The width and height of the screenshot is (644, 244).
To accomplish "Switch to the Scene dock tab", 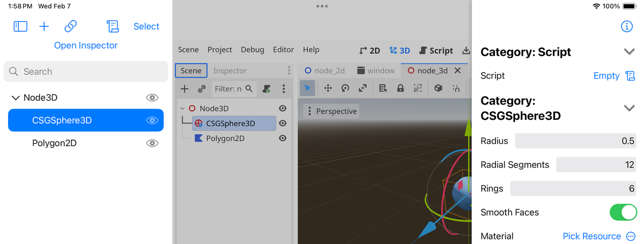I will coord(191,70).
